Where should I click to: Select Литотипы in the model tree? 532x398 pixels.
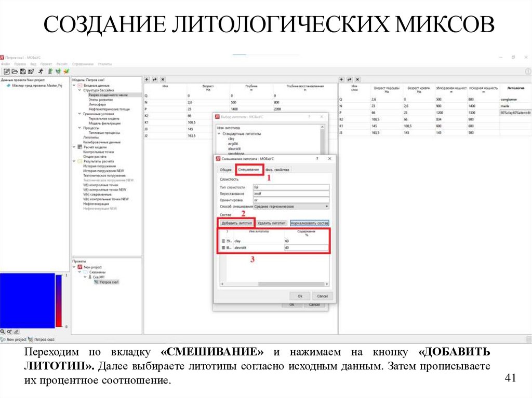[91, 138]
